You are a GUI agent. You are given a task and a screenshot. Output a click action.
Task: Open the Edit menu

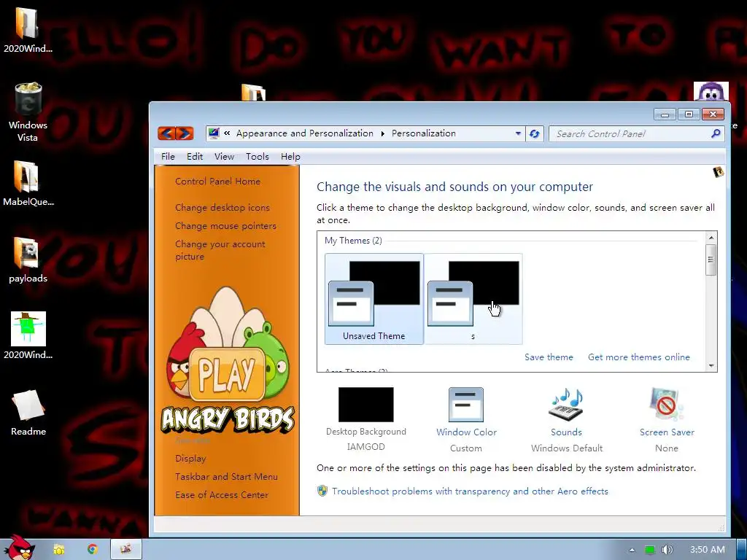pos(194,157)
